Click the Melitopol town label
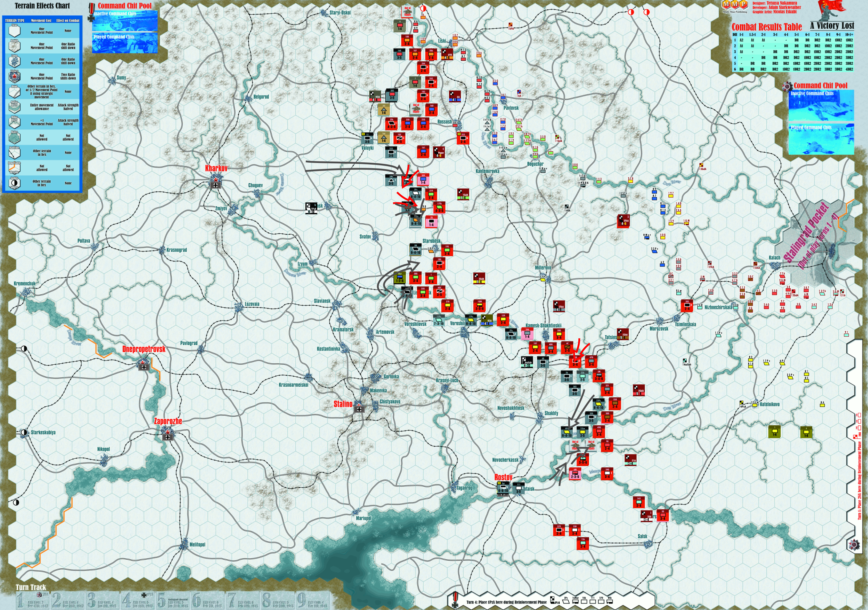 (197, 544)
